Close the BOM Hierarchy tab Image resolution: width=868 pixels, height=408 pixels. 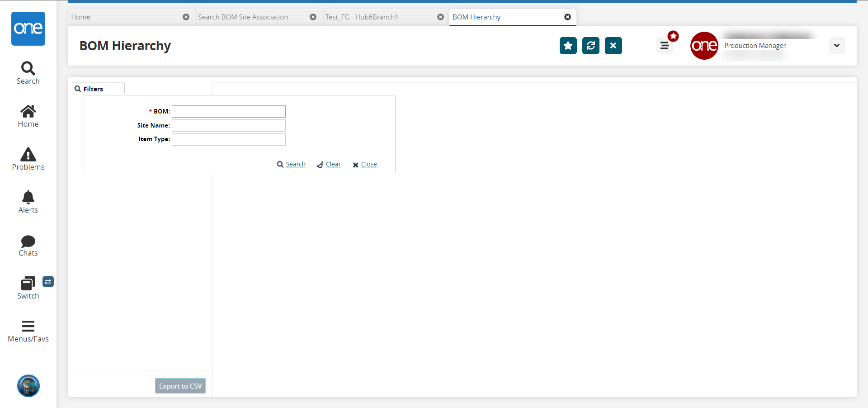(567, 17)
